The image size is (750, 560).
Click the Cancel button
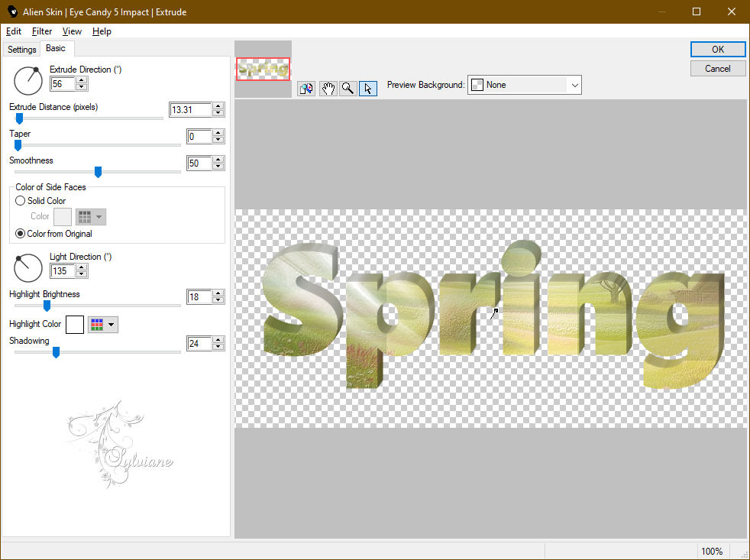click(x=717, y=69)
